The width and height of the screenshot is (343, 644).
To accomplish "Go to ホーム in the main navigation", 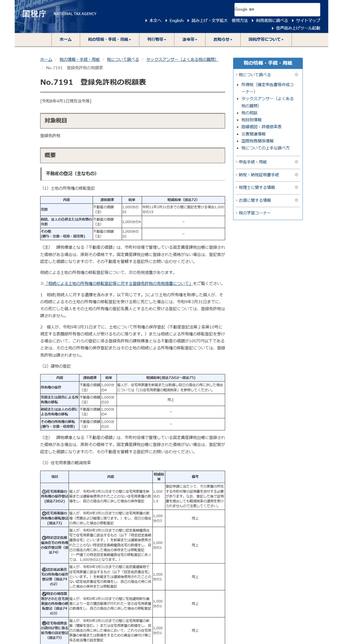I will click(x=66, y=39).
